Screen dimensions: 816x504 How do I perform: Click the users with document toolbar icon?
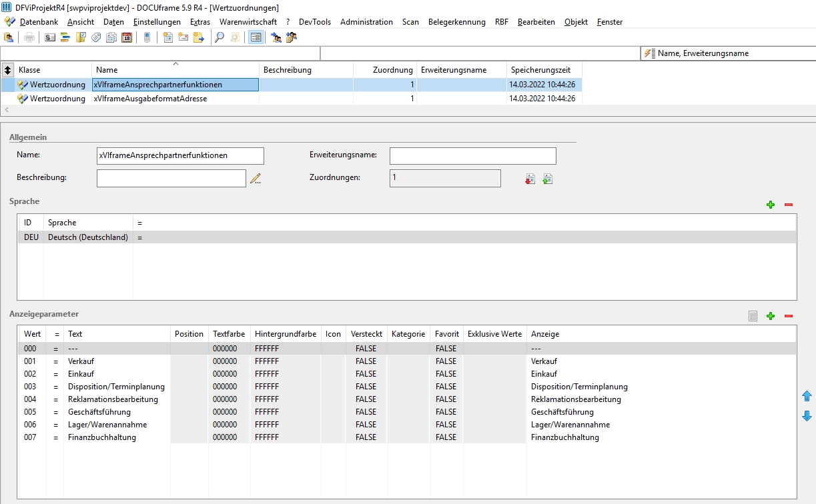pyautogui.click(x=292, y=37)
